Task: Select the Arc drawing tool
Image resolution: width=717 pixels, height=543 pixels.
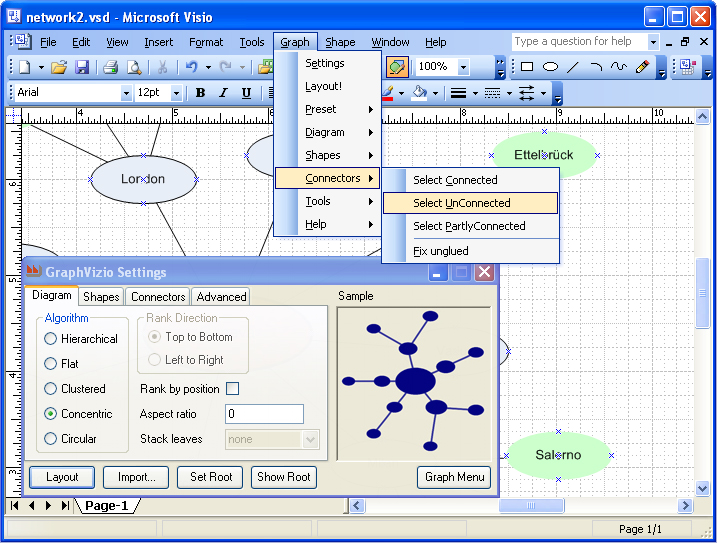Action: point(596,67)
